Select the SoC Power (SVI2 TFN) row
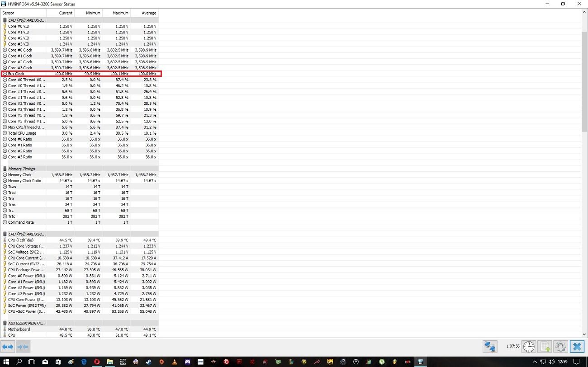 pyautogui.click(x=79, y=306)
